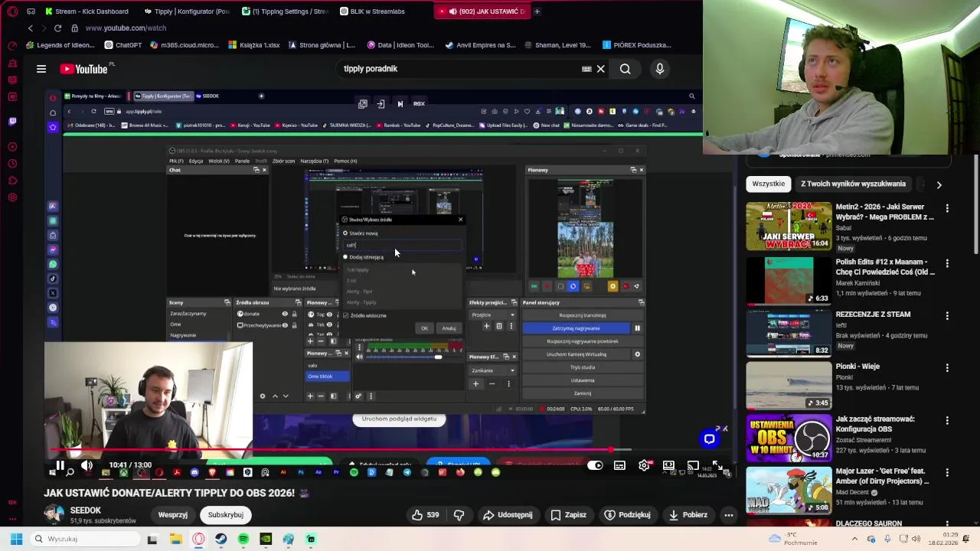Open the Książka 1.xlsx bookmark
The image size is (980, 551).
(x=253, y=45)
